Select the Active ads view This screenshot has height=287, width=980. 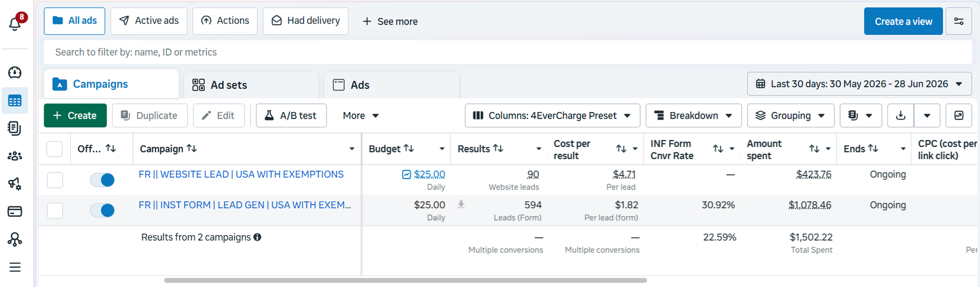(x=149, y=21)
